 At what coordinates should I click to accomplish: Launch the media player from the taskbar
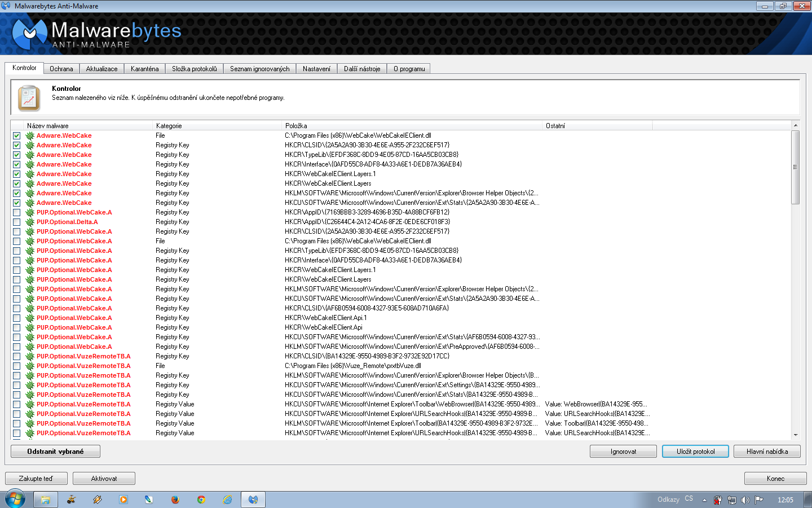123,500
